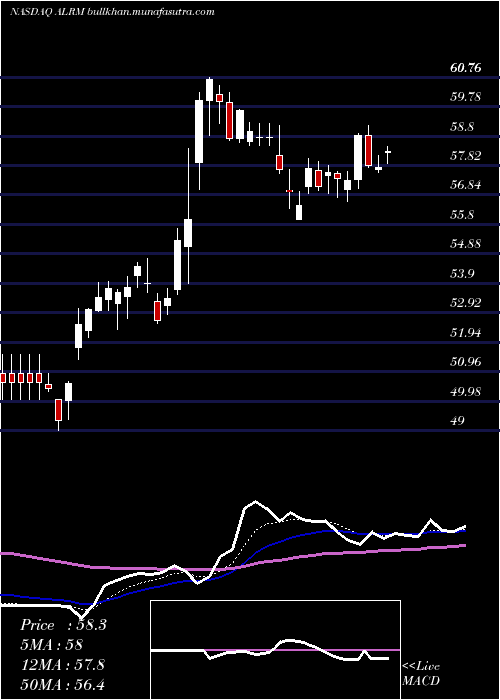
Task: Click the 12MA : 57.8 readout
Action: click(x=62, y=665)
